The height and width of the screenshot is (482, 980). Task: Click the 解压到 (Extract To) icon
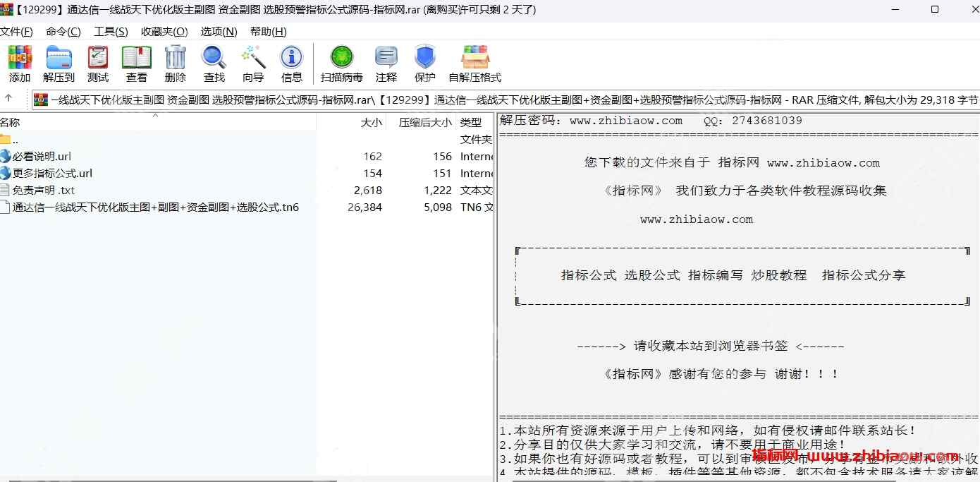pos(59,64)
